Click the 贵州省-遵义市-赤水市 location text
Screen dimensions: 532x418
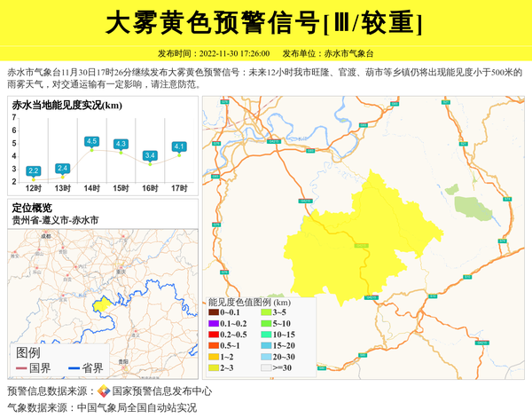[55, 219]
